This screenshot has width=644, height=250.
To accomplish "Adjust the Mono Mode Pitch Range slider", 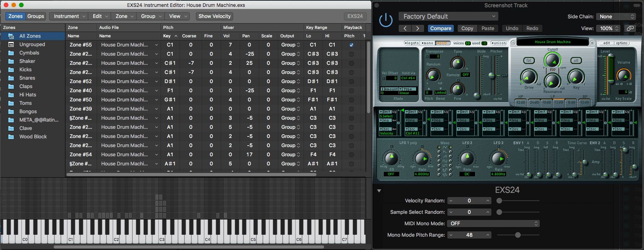I will 518,235.
